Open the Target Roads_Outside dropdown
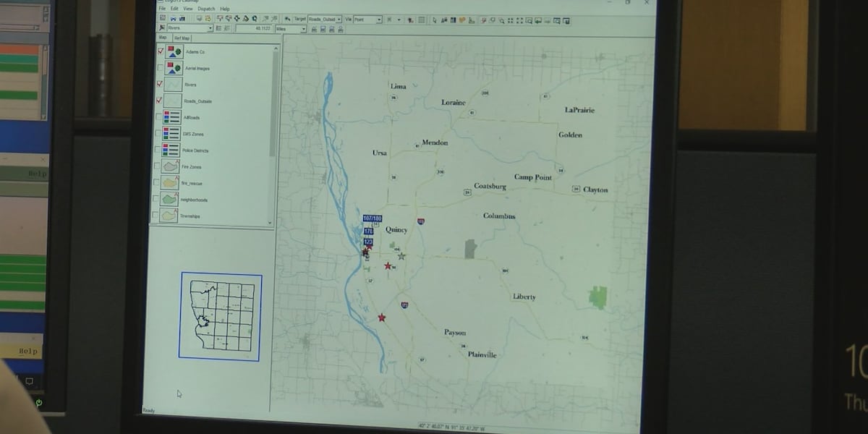 339,20
